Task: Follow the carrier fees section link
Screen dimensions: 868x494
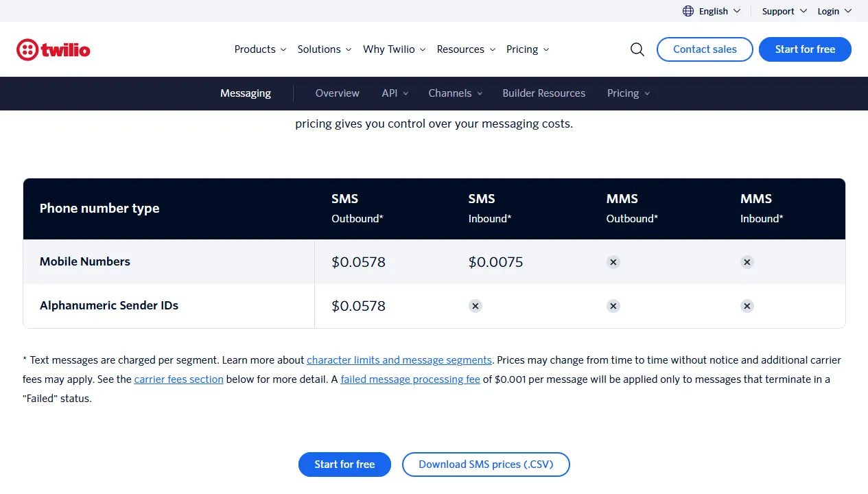Action: 179,379
